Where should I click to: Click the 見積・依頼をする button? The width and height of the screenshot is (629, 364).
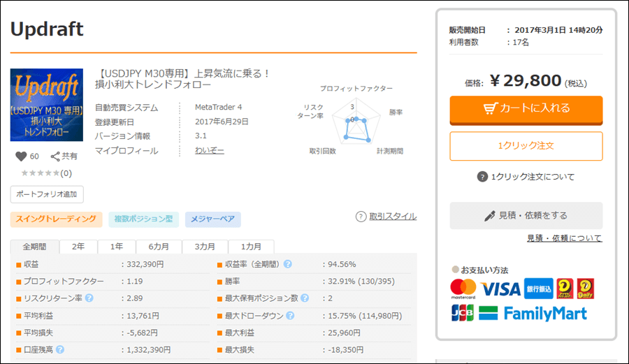coord(526,216)
